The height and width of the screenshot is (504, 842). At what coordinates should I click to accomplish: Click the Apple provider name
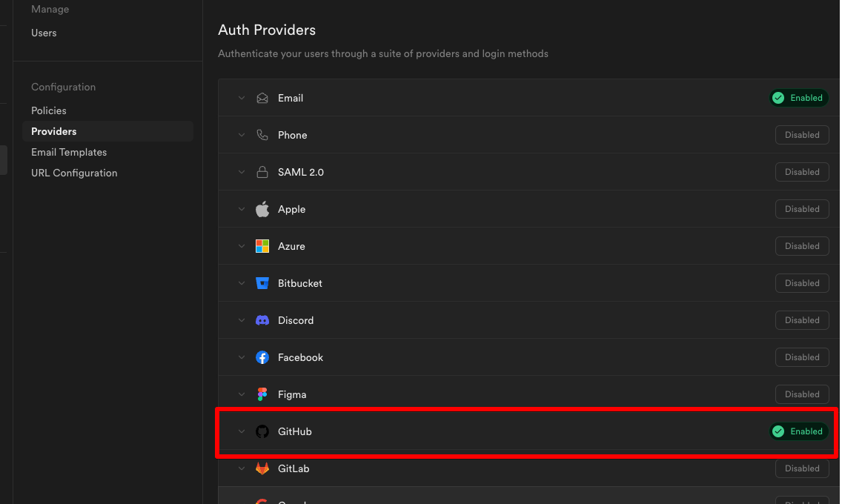click(x=291, y=209)
